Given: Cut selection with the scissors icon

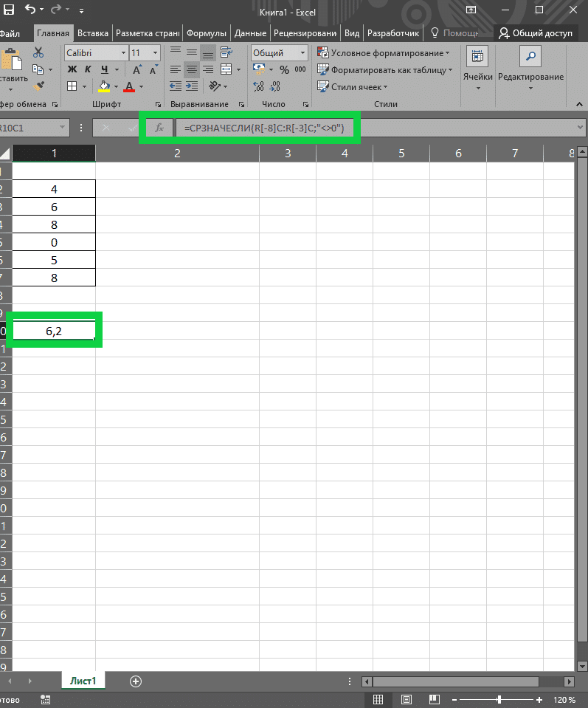Looking at the screenshot, I should pos(38,53).
